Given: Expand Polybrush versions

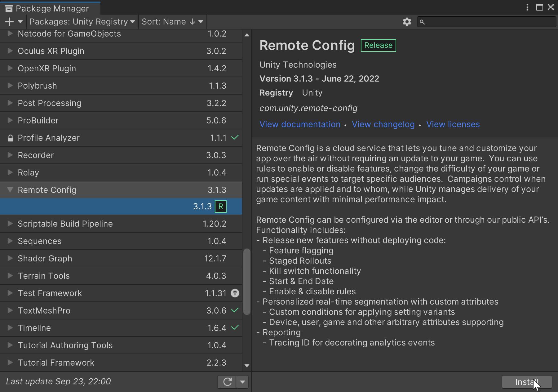Looking at the screenshot, I should [10, 85].
